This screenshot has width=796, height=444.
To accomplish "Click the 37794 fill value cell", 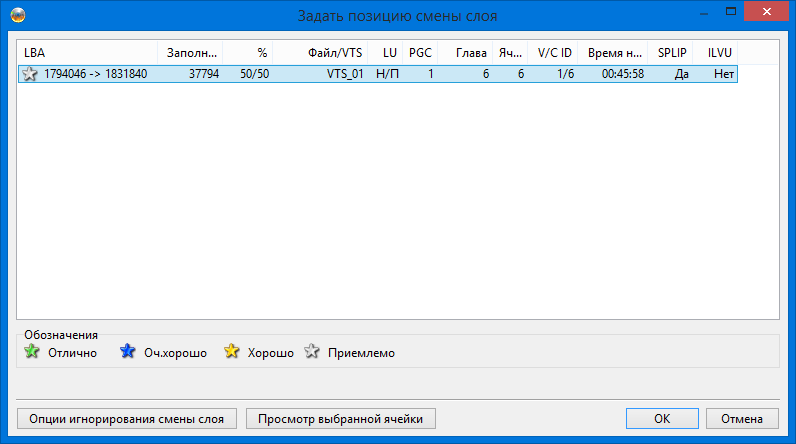I will [x=204, y=74].
